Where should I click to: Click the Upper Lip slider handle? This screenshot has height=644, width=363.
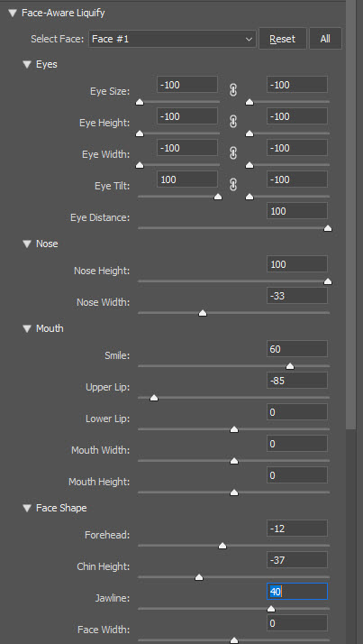[x=154, y=398]
